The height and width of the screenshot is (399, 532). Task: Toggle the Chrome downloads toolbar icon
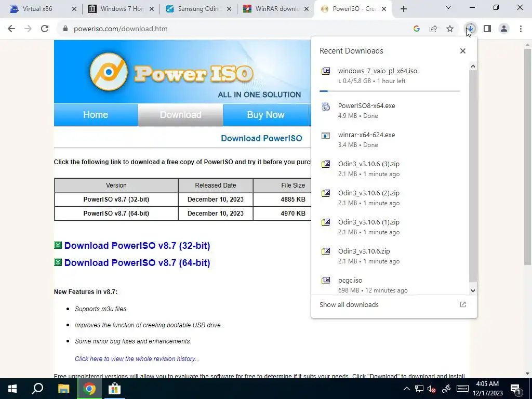click(470, 29)
